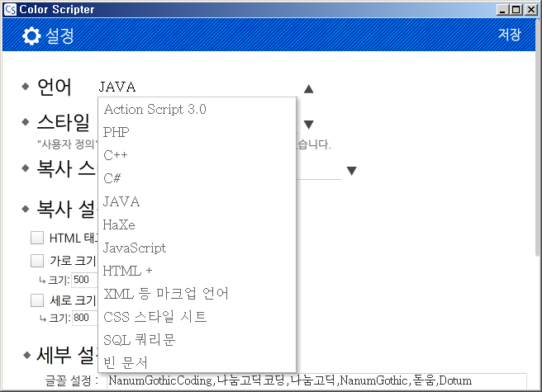Click the 글꼴 설정 font input field
This screenshot has width=542, height=392.
click(314, 381)
